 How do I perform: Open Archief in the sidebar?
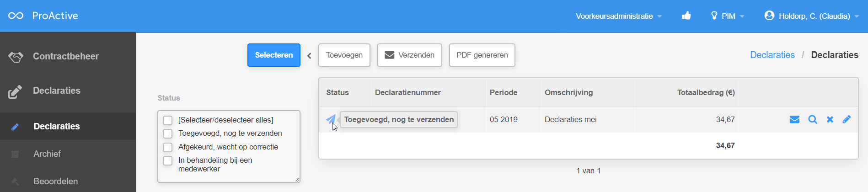pos(47,154)
